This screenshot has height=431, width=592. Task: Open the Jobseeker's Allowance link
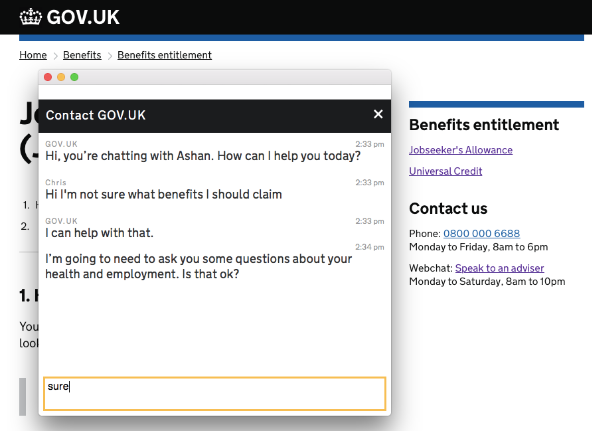tap(461, 150)
